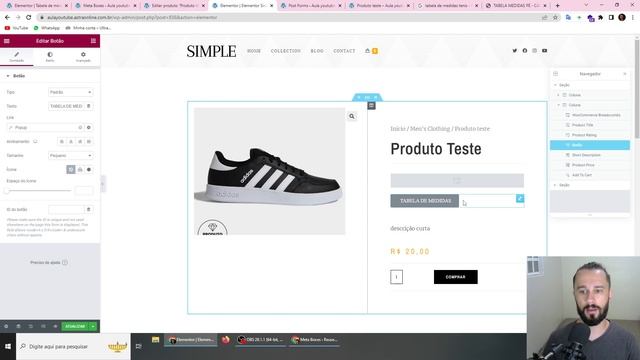Expand the last Seção in Navigator
This screenshot has width=640, height=360.
point(555,185)
